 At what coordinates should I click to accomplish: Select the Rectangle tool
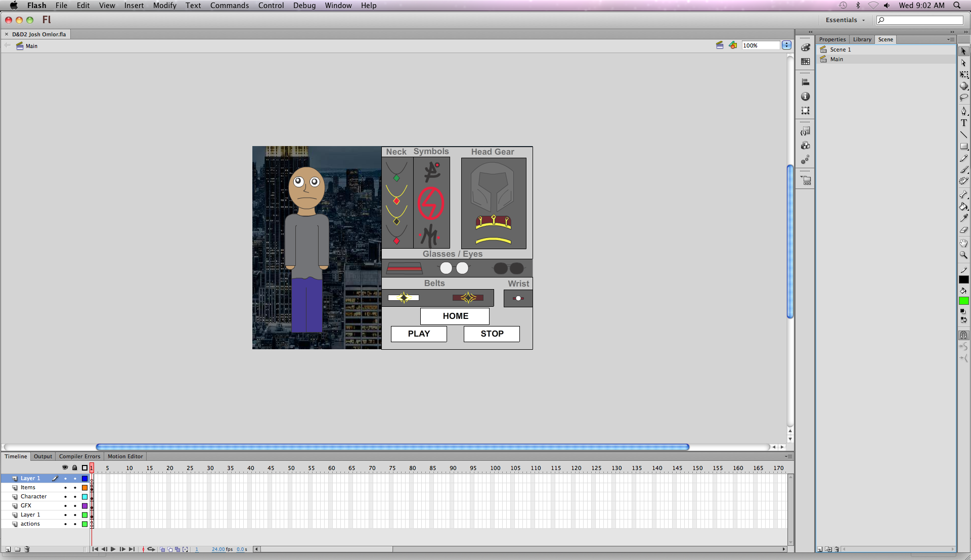(963, 146)
